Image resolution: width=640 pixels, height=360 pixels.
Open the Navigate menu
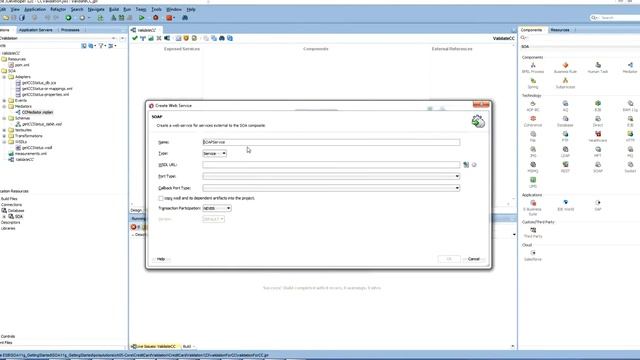coord(96,9)
